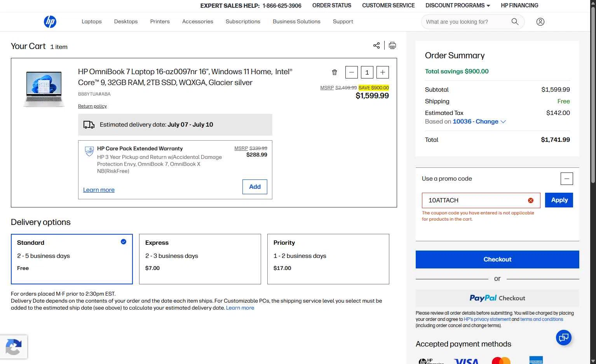Select Standard delivery option
Viewport: 596px width, 364px height.
(x=72, y=259)
